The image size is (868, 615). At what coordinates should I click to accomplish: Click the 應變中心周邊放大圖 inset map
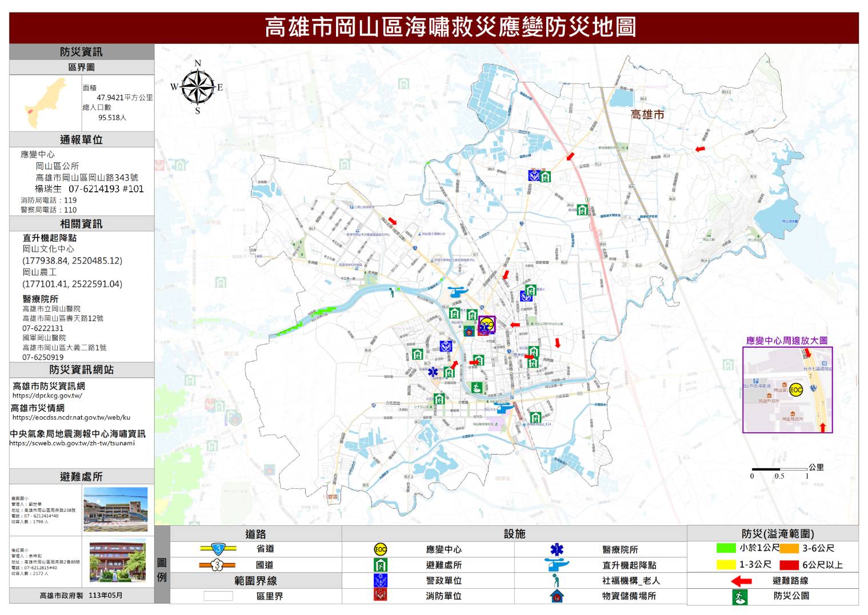click(x=787, y=390)
